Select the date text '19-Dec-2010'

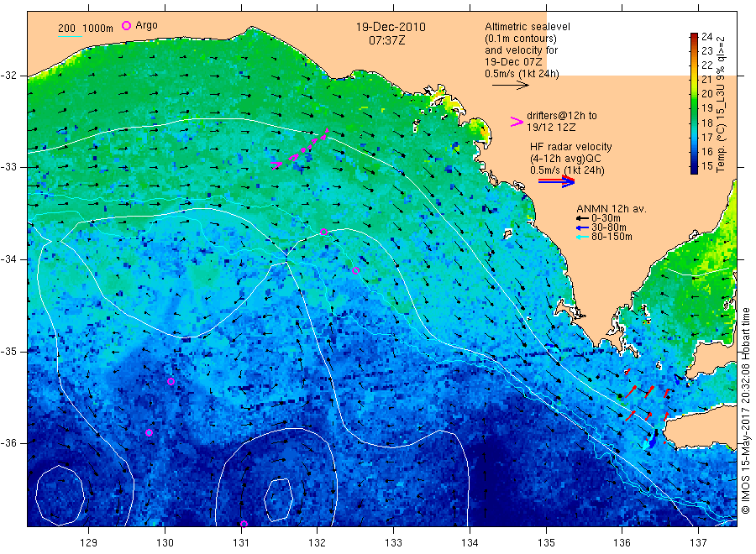pos(391,27)
